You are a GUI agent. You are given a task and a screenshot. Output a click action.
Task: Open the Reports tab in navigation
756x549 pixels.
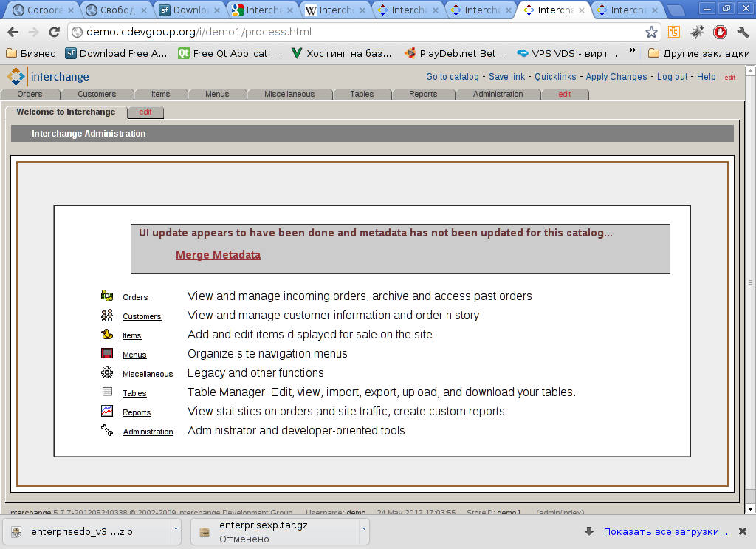tap(423, 94)
